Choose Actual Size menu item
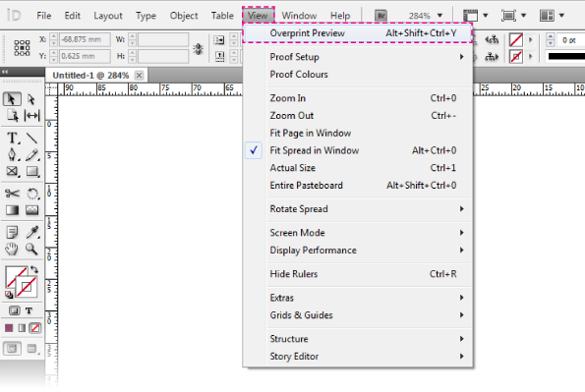The height and width of the screenshot is (392, 585). coord(357,168)
